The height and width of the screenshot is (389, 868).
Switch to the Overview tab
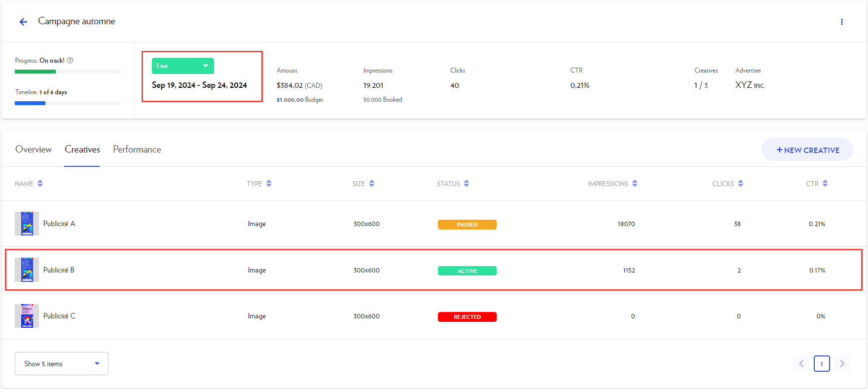34,150
